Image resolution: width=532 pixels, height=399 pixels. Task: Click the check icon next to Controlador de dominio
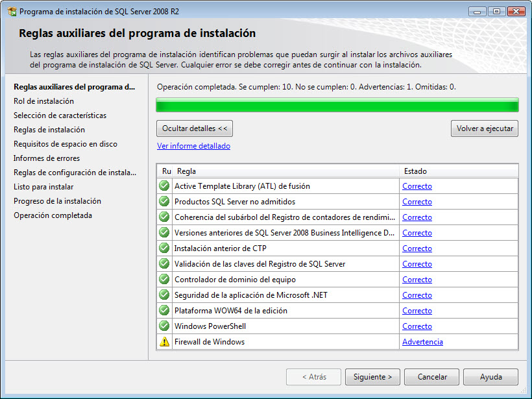[164, 280]
